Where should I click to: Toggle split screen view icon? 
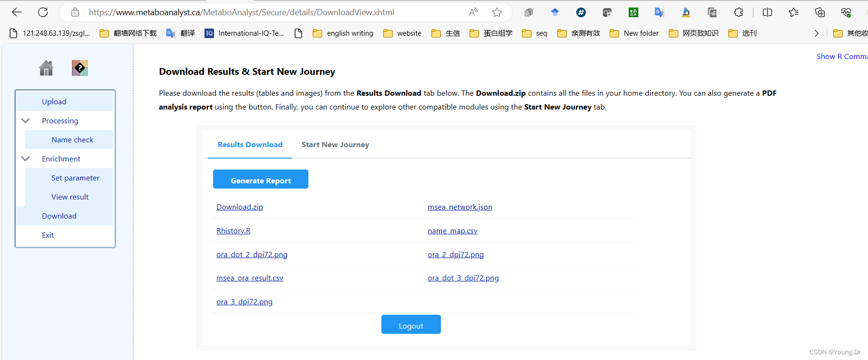[x=767, y=12]
